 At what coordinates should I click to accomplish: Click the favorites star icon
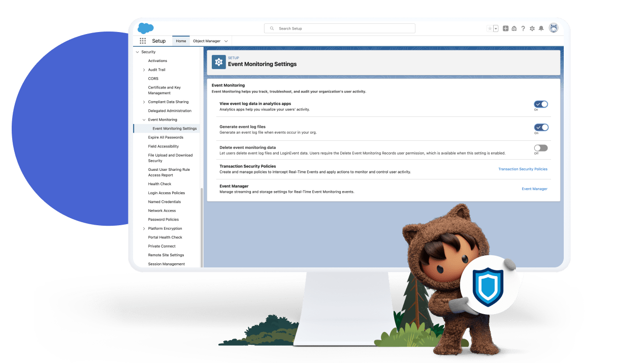[x=490, y=28]
